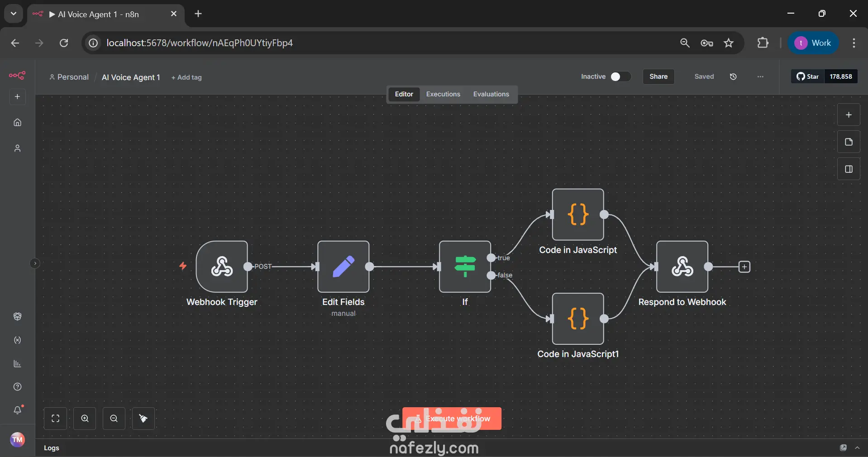This screenshot has height=457, width=868.
Task: Click the If node false output
Action: 491,275
